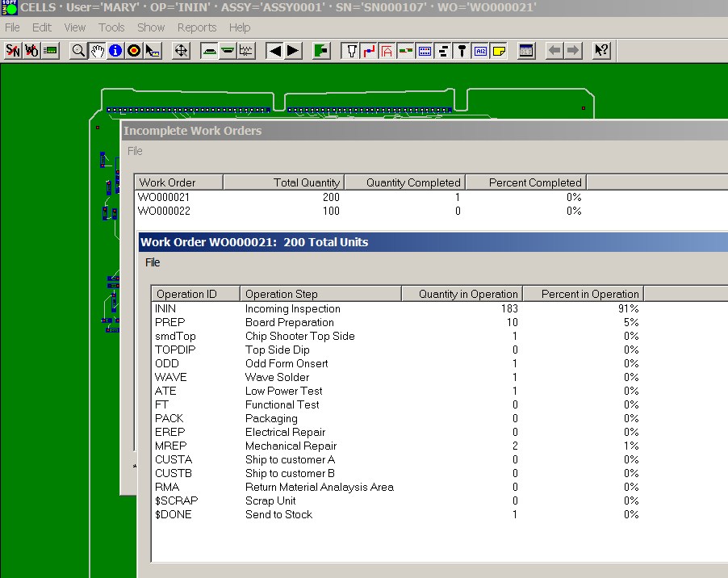Open the Tools menu
The image size is (728, 578).
pos(111,27)
